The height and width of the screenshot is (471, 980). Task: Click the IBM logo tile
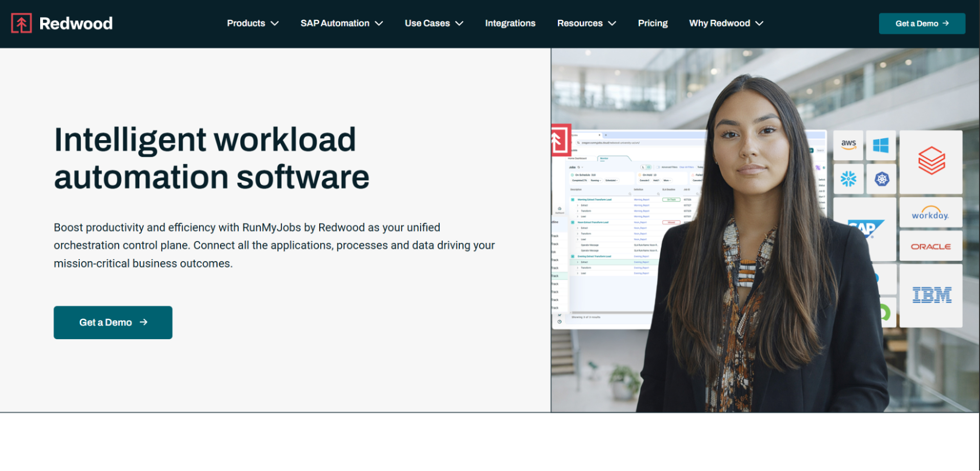click(931, 296)
